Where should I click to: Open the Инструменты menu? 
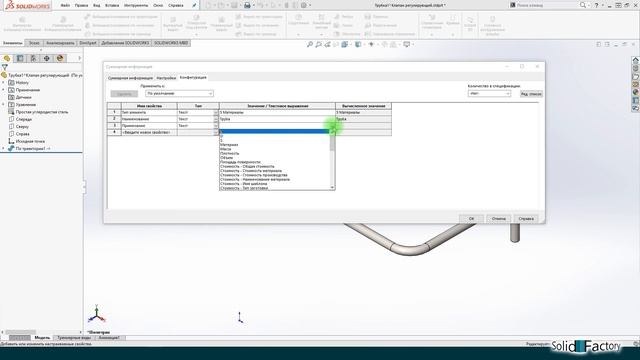pyautogui.click(x=136, y=5)
